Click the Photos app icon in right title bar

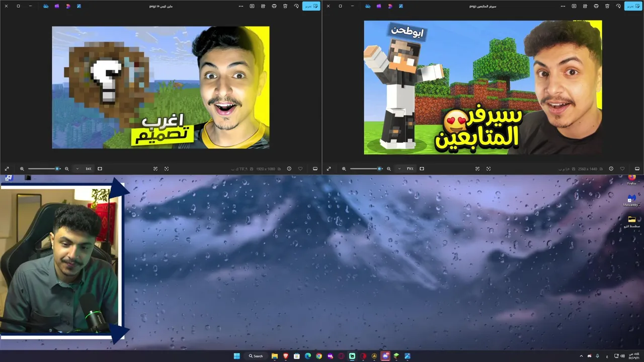tap(401, 6)
